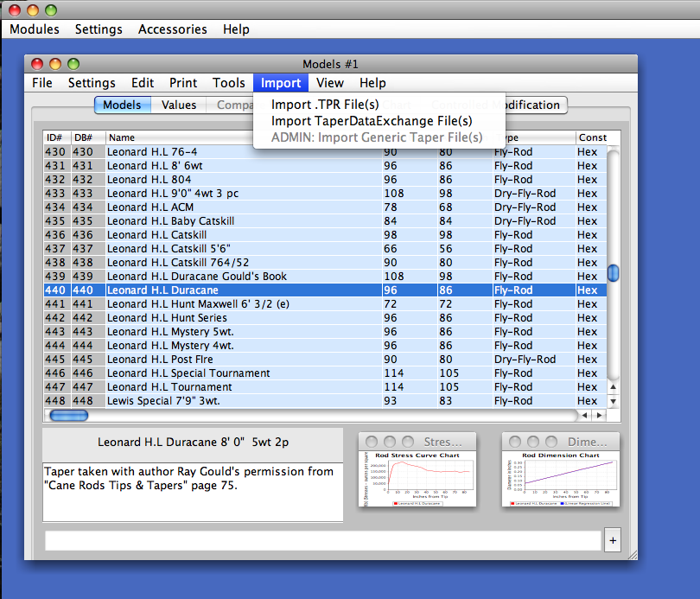Click the horizontal scrollbar thumb
The width and height of the screenshot is (700, 599).
[69, 416]
